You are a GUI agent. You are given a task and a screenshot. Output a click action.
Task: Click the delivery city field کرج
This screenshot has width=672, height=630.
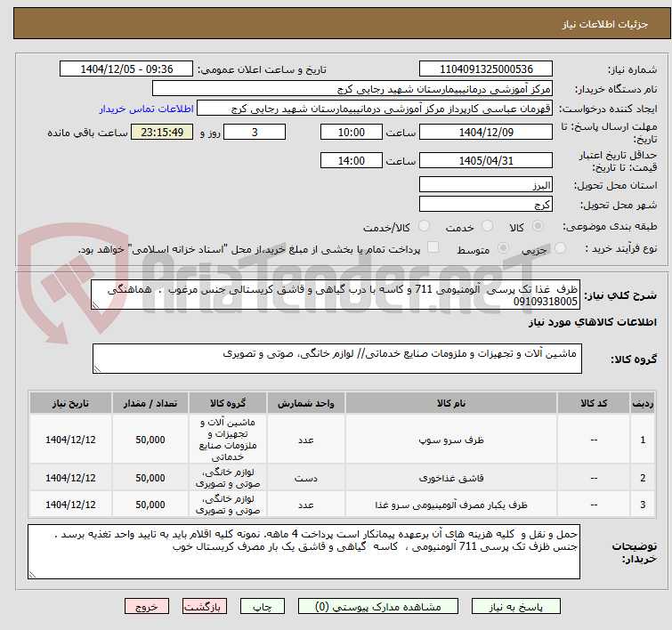click(486, 205)
